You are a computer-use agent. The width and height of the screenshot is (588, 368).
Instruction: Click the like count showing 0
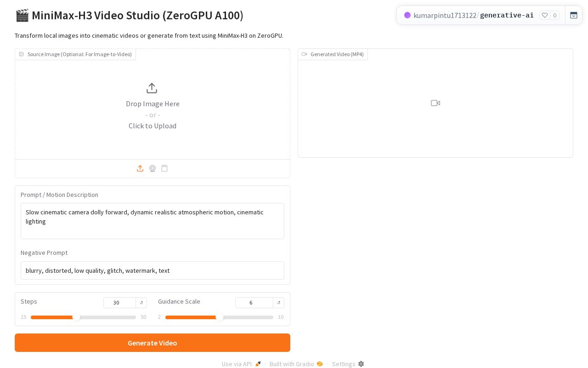click(555, 15)
